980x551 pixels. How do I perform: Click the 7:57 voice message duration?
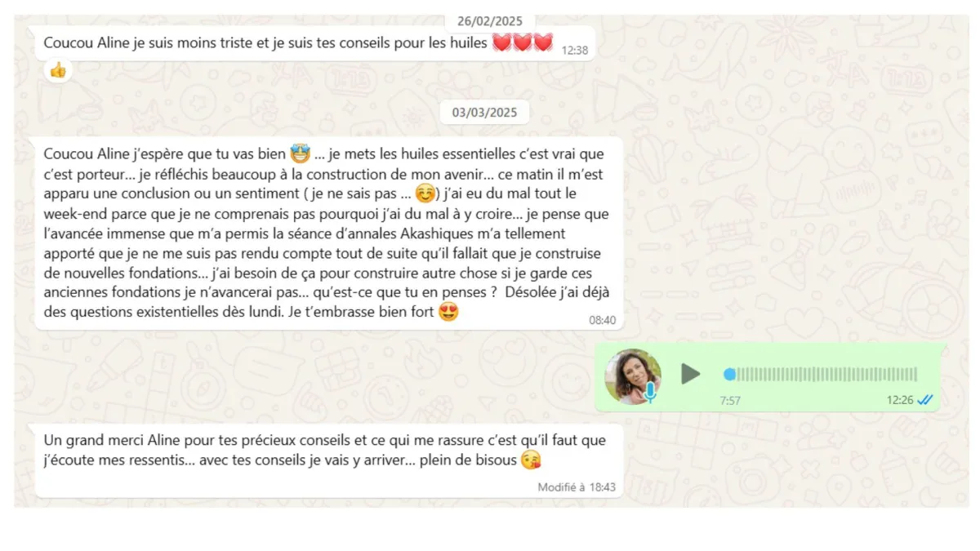[730, 401]
